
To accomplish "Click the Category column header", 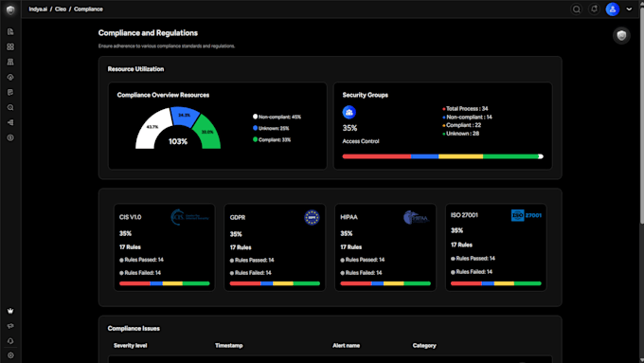I will tap(424, 345).
